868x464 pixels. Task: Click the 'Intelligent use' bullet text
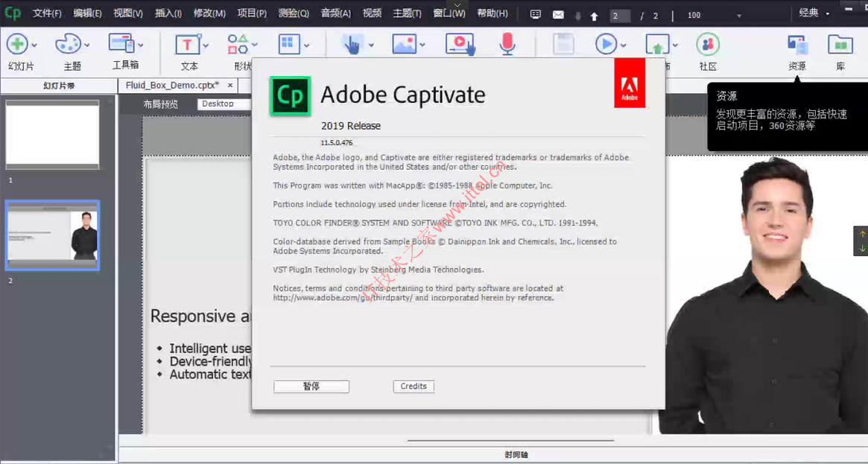[x=210, y=349]
